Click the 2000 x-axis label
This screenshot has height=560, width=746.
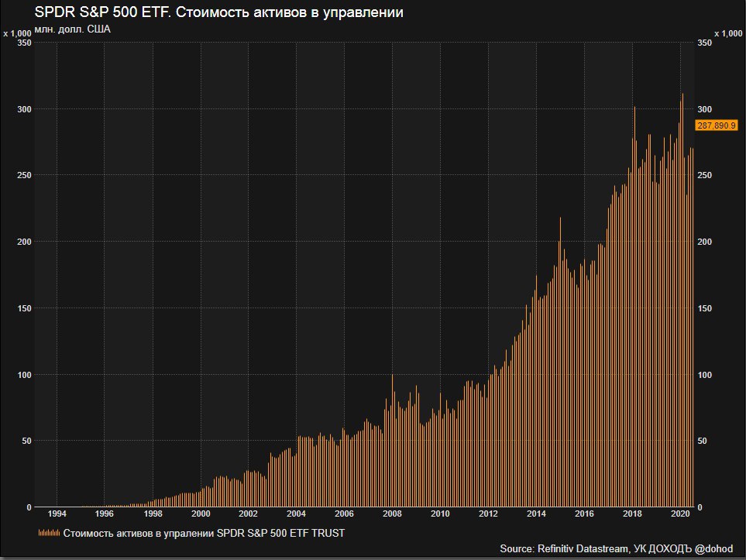click(x=201, y=514)
